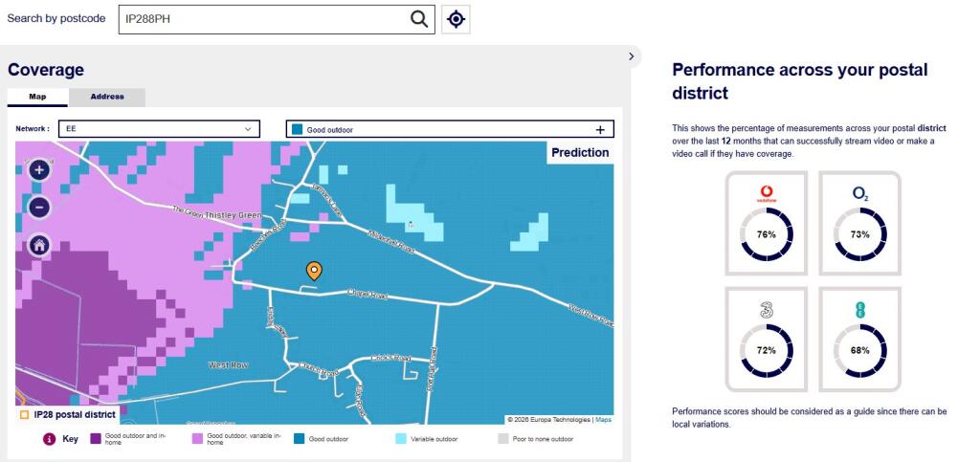Click the Three network logo
This screenshot has height=462, width=980.
pos(767,309)
